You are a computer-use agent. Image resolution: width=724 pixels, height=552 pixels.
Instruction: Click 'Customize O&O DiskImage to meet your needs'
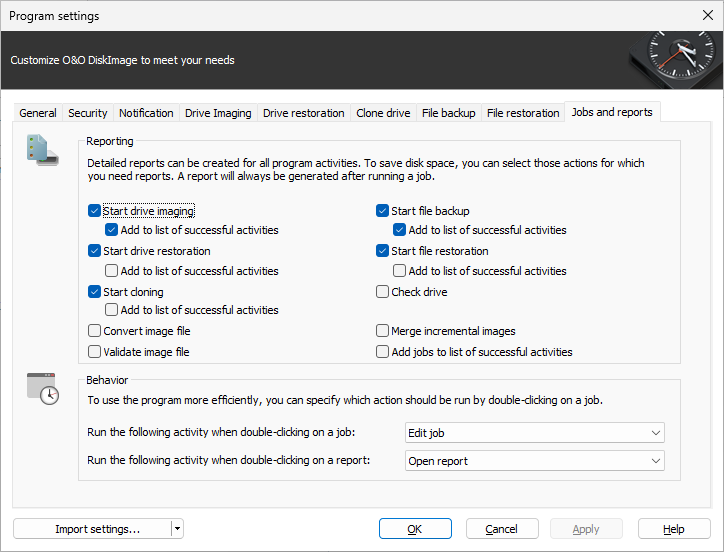coord(122,61)
